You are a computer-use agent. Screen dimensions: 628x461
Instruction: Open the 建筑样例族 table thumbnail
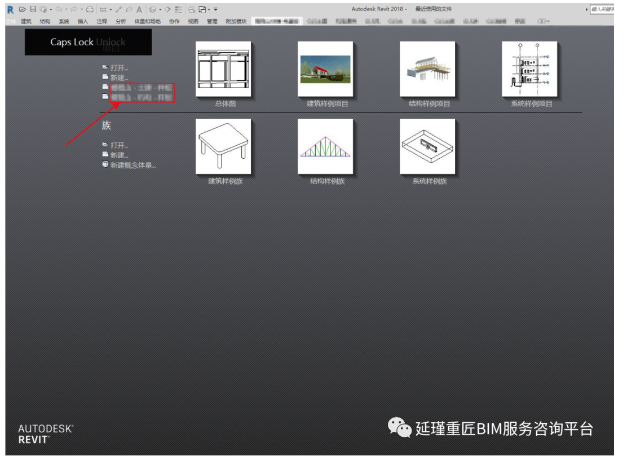pos(223,146)
